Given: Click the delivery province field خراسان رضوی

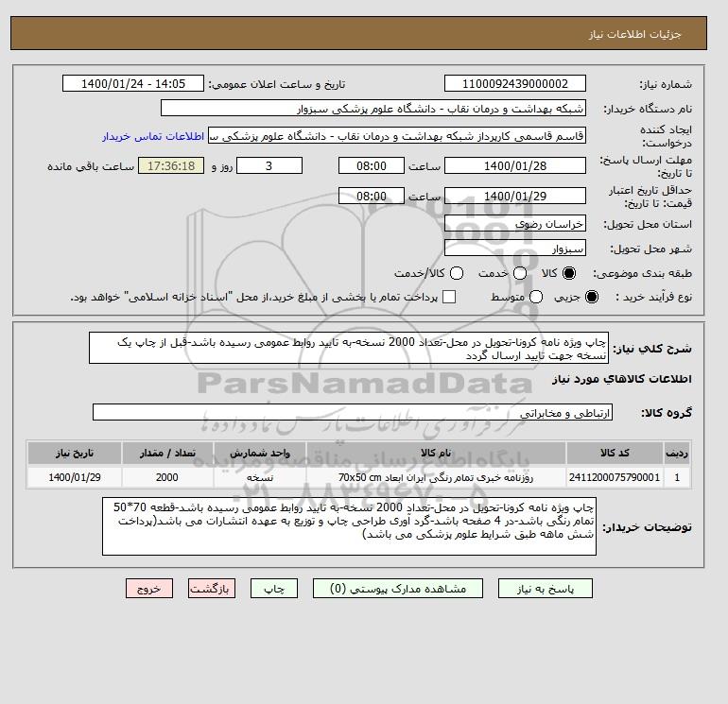Looking at the screenshot, I should coord(515,224).
